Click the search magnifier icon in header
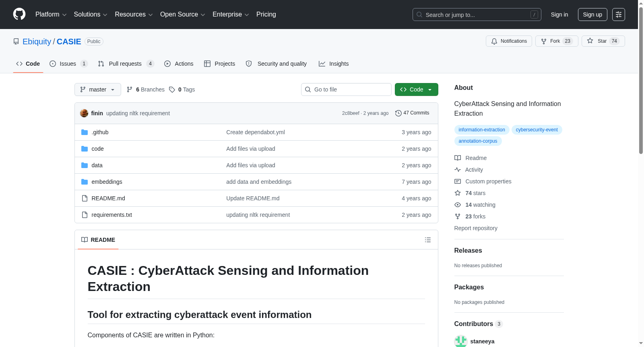This screenshot has width=644, height=347. point(419,15)
